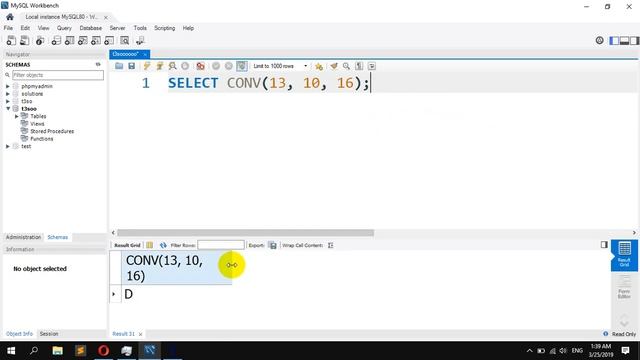Click the create new stored procedure icon
This screenshot has height=360, width=640.
pyautogui.click(x=96, y=40)
